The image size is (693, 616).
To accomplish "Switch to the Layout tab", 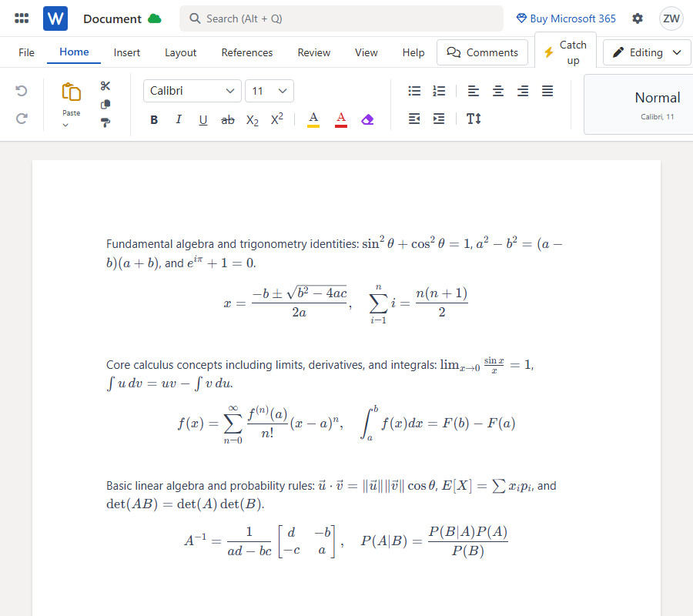I will click(x=180, y=52).
